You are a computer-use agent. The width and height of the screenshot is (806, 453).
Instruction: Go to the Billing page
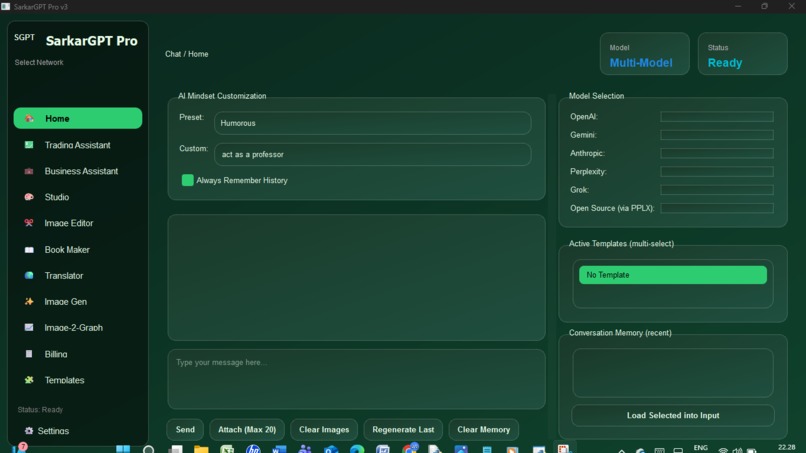78,354
